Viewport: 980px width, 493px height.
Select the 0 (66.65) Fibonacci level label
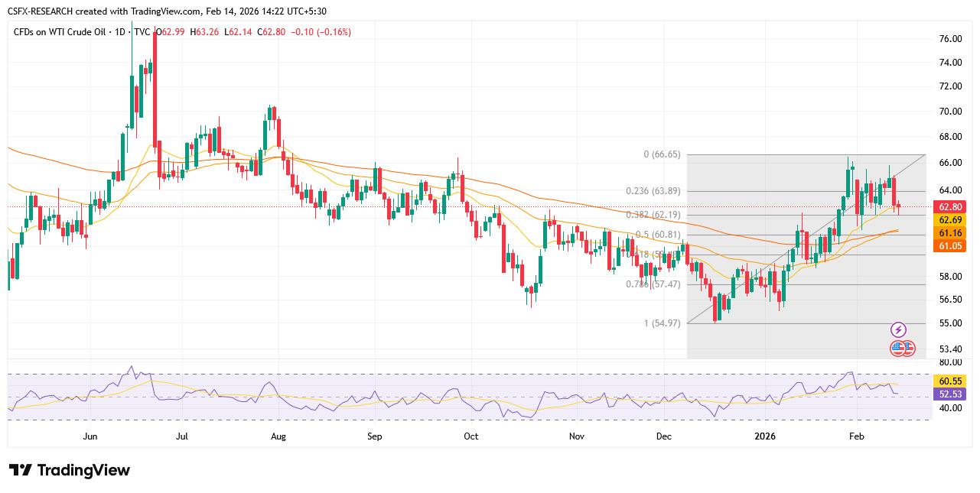pos(662,154)
